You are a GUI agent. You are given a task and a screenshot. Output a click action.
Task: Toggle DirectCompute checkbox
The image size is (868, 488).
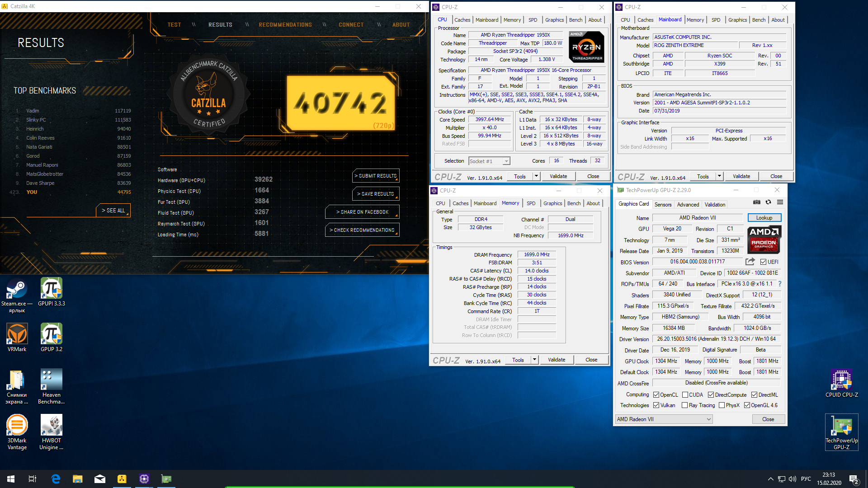(x=711, y=395)
